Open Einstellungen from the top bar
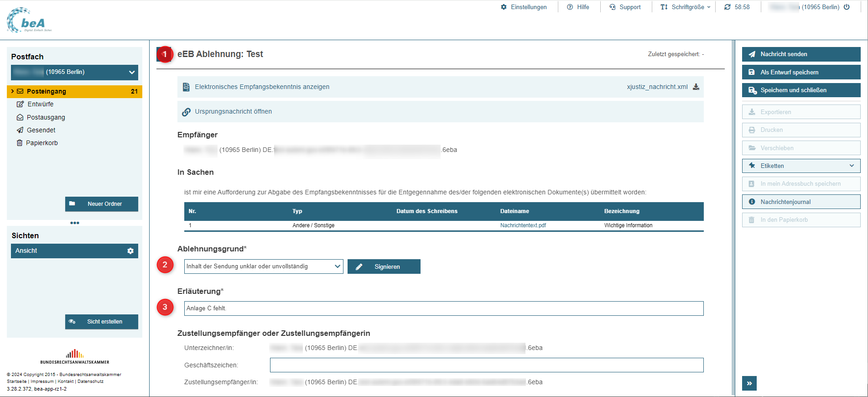 click(x=524, y=7)
